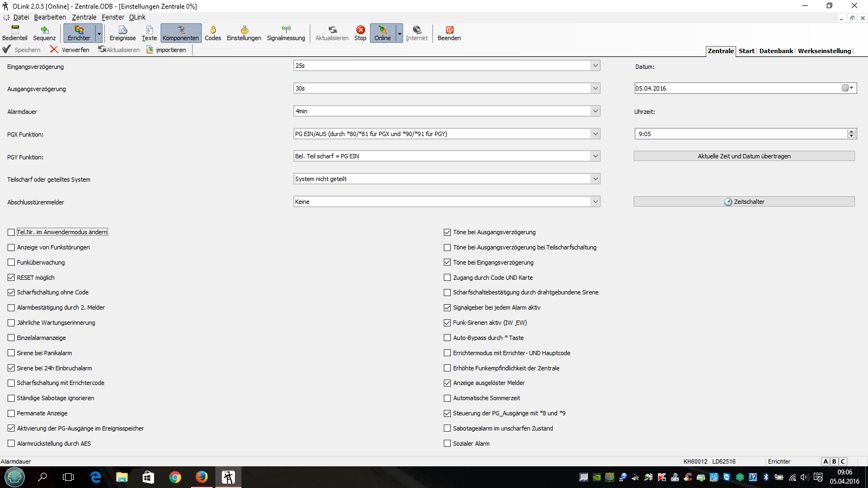This screenshot has height=488, width=868.
Task: Click the Beenden exit icon
Action: (x=449, y=33)
